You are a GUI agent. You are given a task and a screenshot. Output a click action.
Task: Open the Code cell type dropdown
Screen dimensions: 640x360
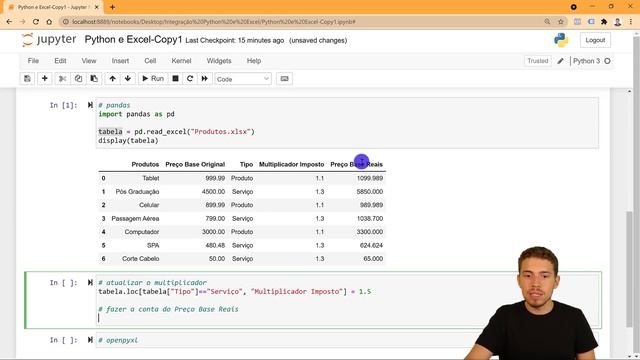tap(243, 79)
